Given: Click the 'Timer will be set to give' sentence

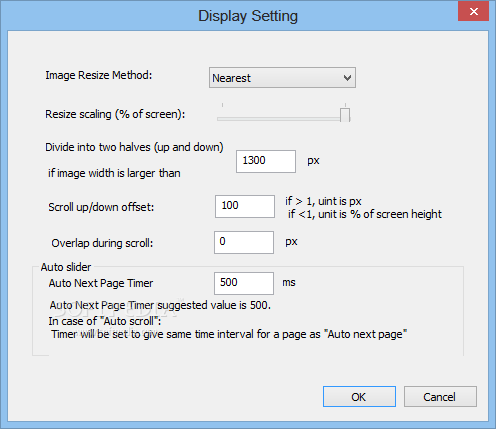Looking at the screenshot, I should click(229, 334).
